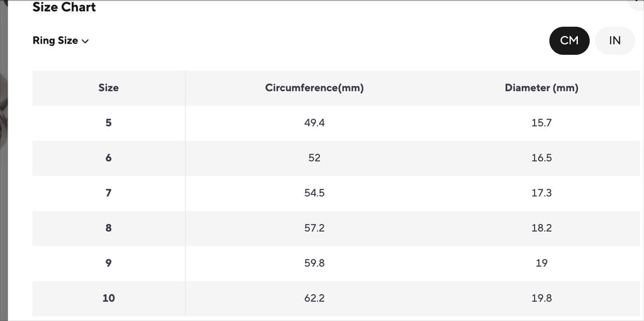
Task: Click the Size column header
Action: coord(108,88)
